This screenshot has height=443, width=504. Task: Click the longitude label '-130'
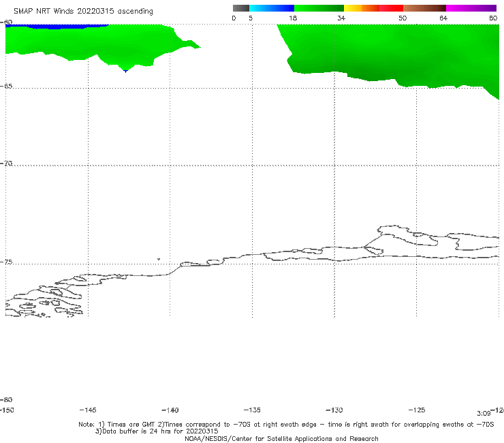[334, 410]
